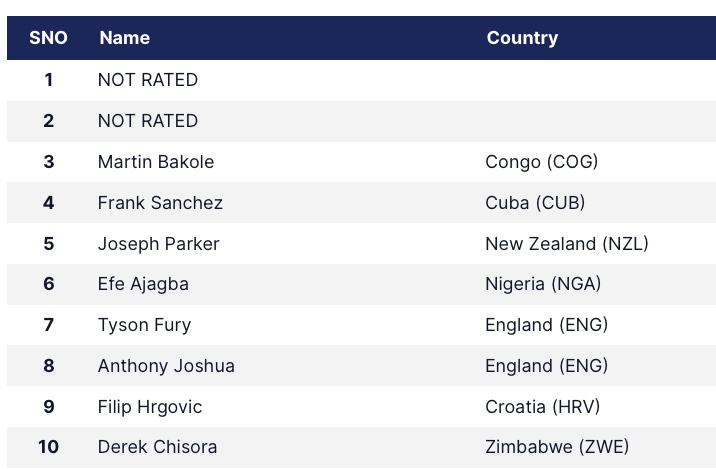Click the Efe Ajagba entry
The image size is (716, 470).
coord(143,284)
